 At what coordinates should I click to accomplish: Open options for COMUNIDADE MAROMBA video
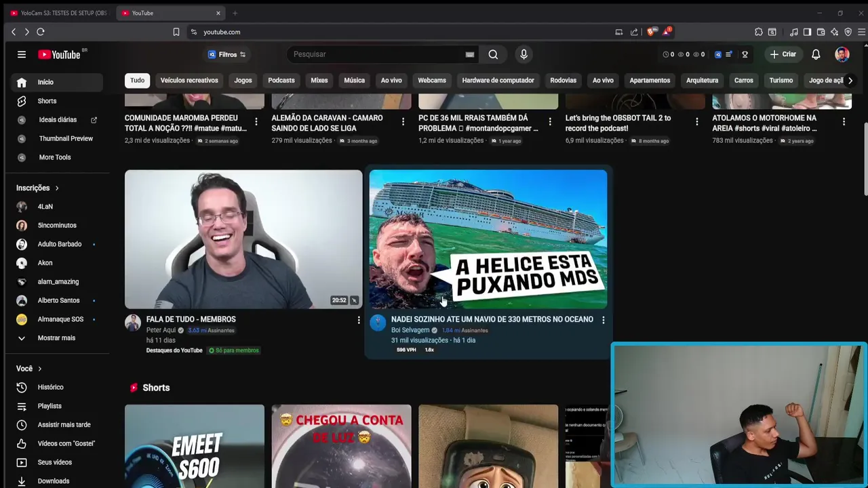pos(256,122)
